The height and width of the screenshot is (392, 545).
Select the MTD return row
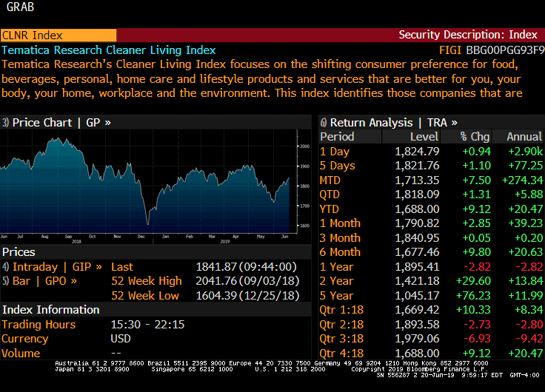tap(432, 180)
